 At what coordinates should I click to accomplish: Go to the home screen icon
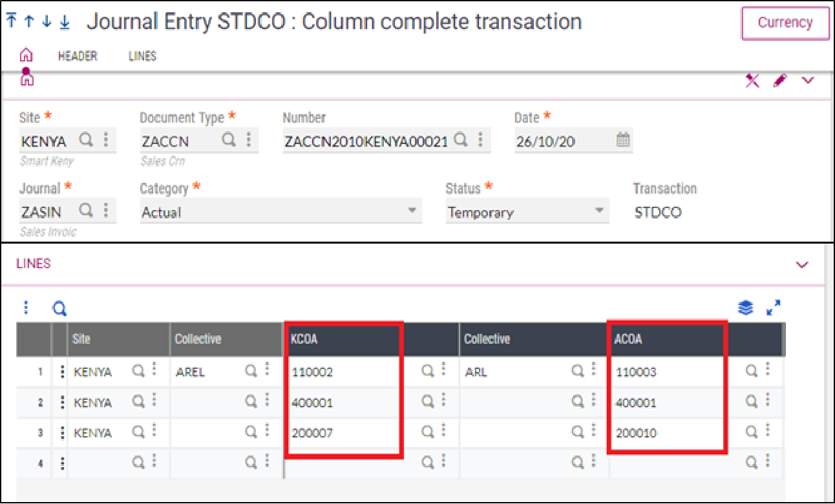(x=26, y=54)
